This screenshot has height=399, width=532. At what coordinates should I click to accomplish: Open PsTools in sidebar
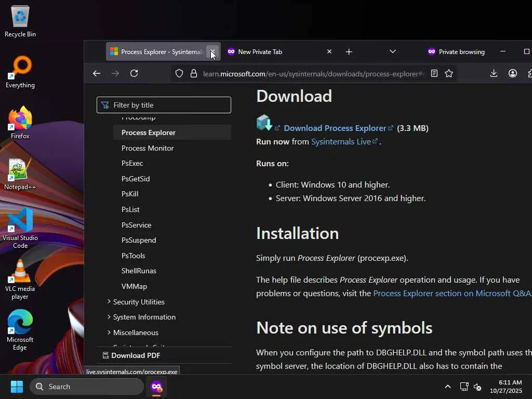tap(134, 256)
